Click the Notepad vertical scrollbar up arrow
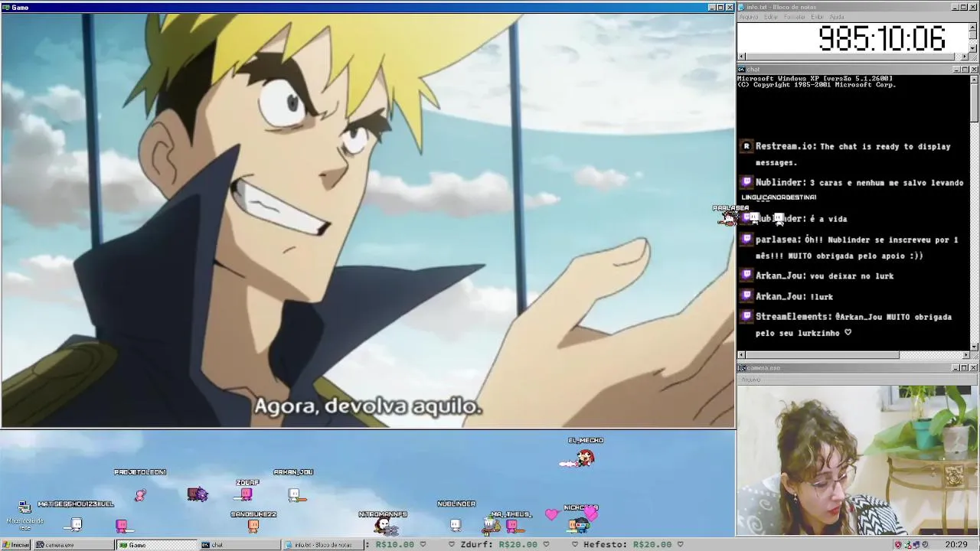Image resolution: width=980 pixels, height=551 pixels. [973, 27]
